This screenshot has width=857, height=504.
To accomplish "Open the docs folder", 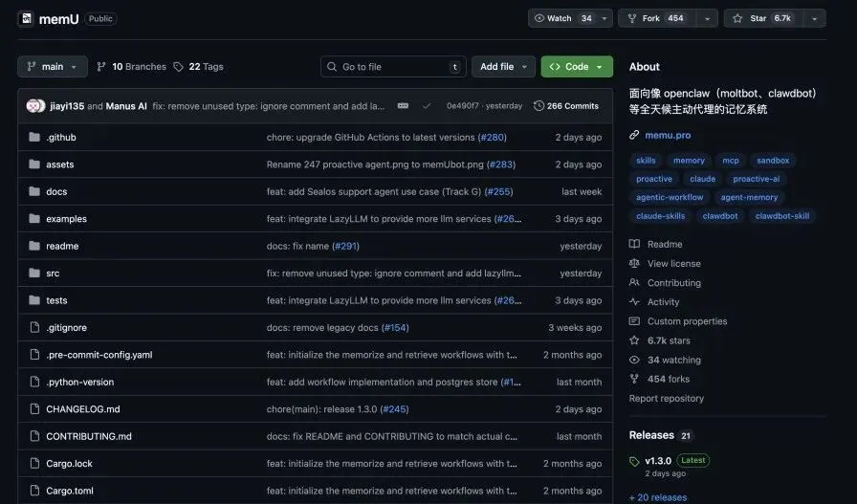I will click(x=56, y=192).
